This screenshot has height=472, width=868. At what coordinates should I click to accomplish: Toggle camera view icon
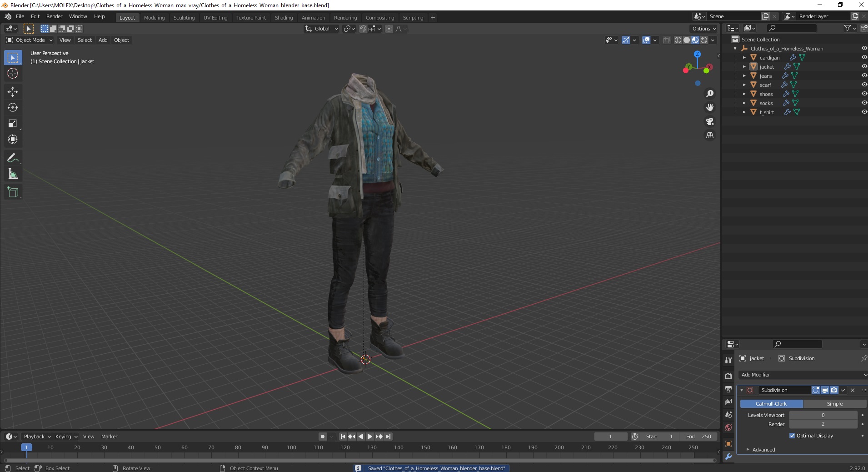click(x=709, y=122)
